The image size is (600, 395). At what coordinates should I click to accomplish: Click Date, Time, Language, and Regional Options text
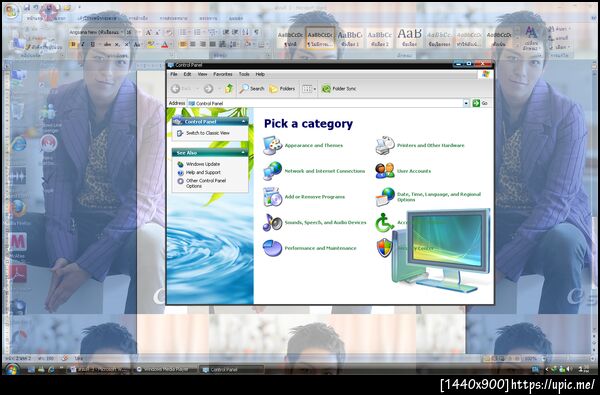coord(439,197)
